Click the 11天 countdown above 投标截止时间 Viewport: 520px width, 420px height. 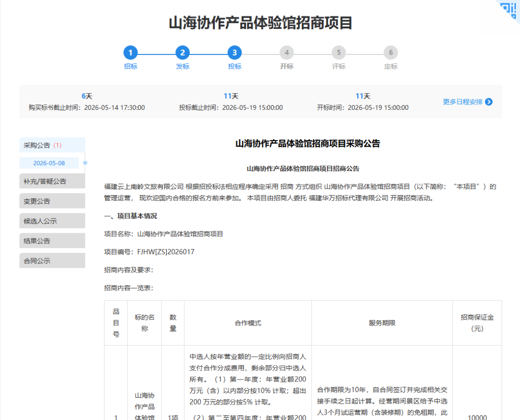[231, 96]
